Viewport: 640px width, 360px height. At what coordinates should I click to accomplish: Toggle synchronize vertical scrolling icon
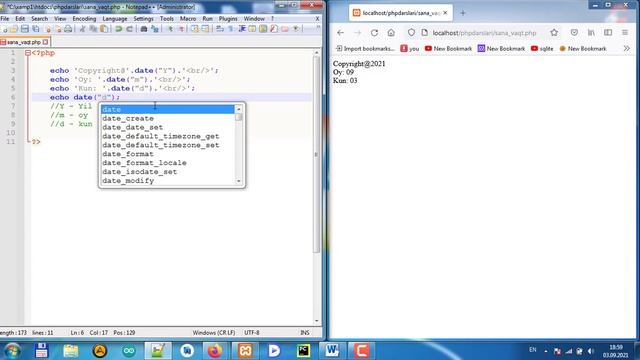point(194,29)
